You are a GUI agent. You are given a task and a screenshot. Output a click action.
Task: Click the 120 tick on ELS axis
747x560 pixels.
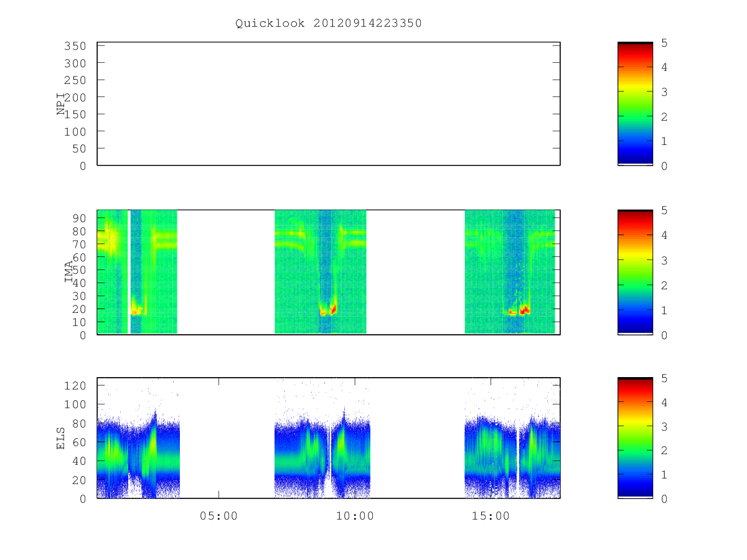pos(74,386)
